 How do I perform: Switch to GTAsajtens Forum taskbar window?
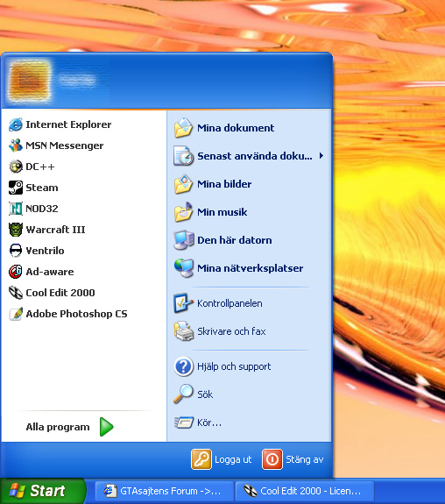[x=165, y=491]
